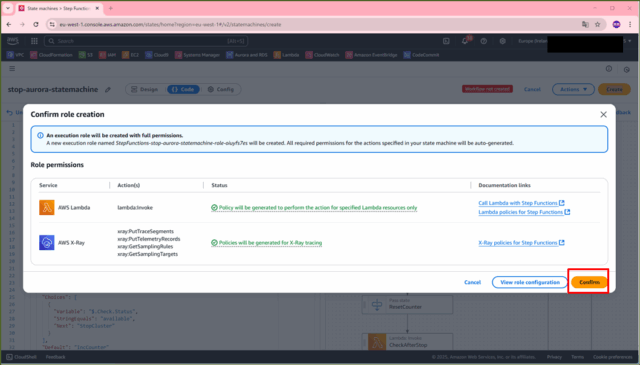Viewport: 640px width, 365px height.
Task: Switch to the Config tab
Action: pos(220,89)
